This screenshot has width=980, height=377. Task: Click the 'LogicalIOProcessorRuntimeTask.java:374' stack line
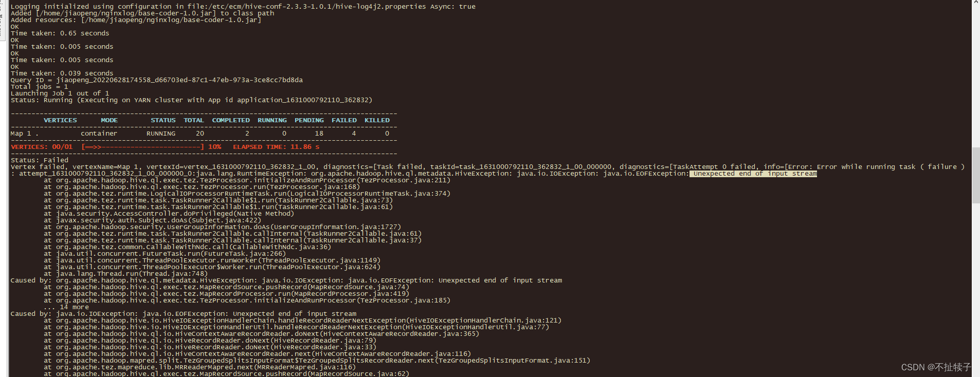[x=247, y=194]
